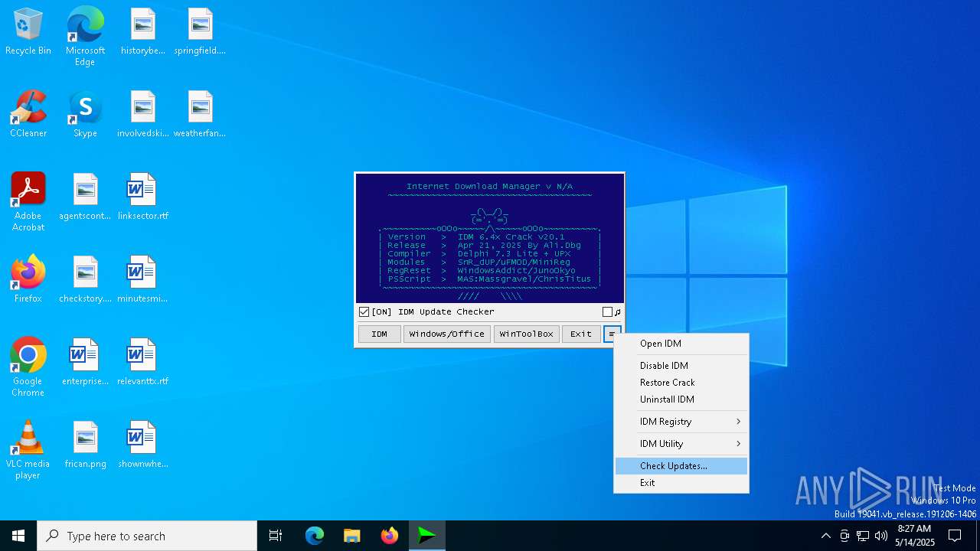Show hidden system tray icons

pyautogui.click(x=825, y=536)
